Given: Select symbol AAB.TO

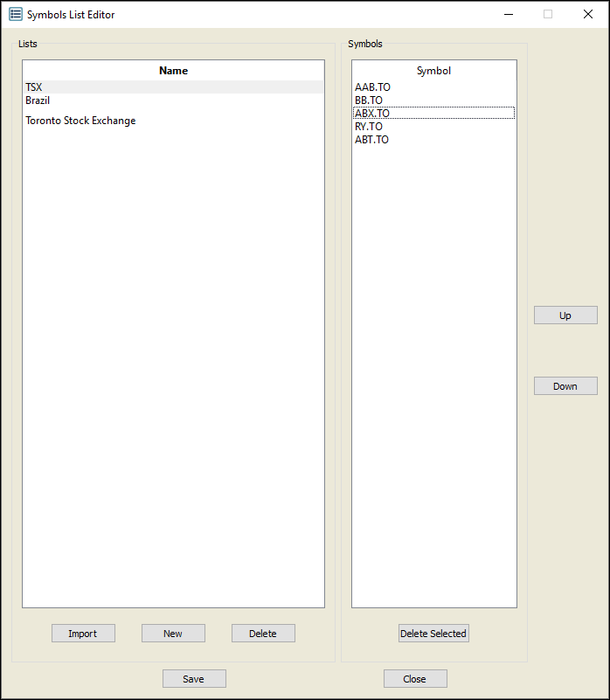Looking at the screenshot, I should click(372, 87).
